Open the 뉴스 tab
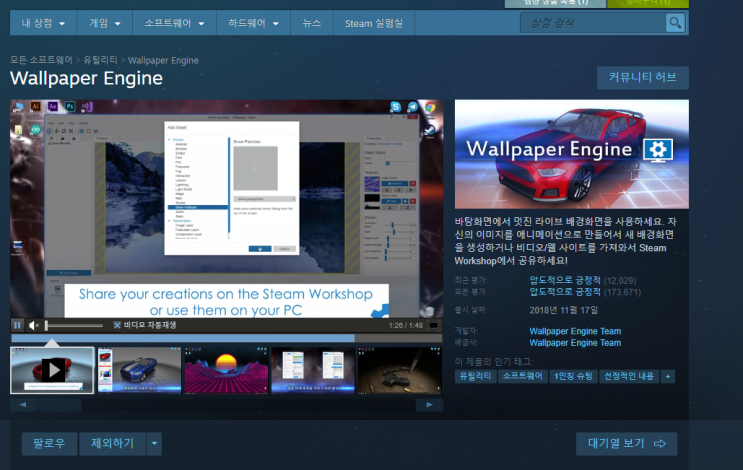 click(312, 23)
